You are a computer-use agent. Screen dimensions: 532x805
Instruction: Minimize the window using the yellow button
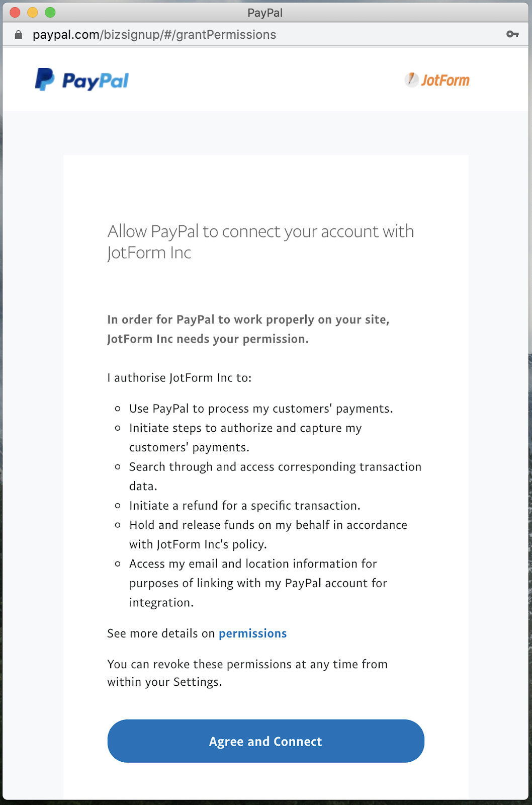pos(33,13)
